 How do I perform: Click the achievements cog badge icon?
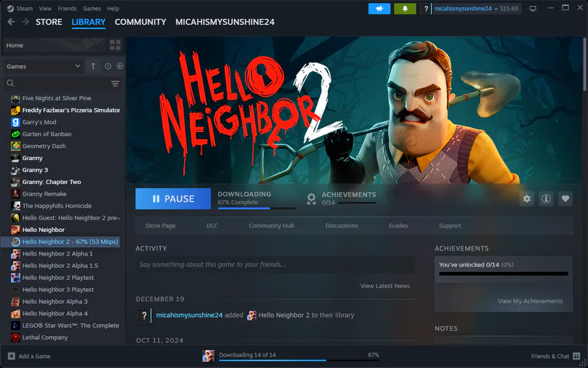point(311,199)
